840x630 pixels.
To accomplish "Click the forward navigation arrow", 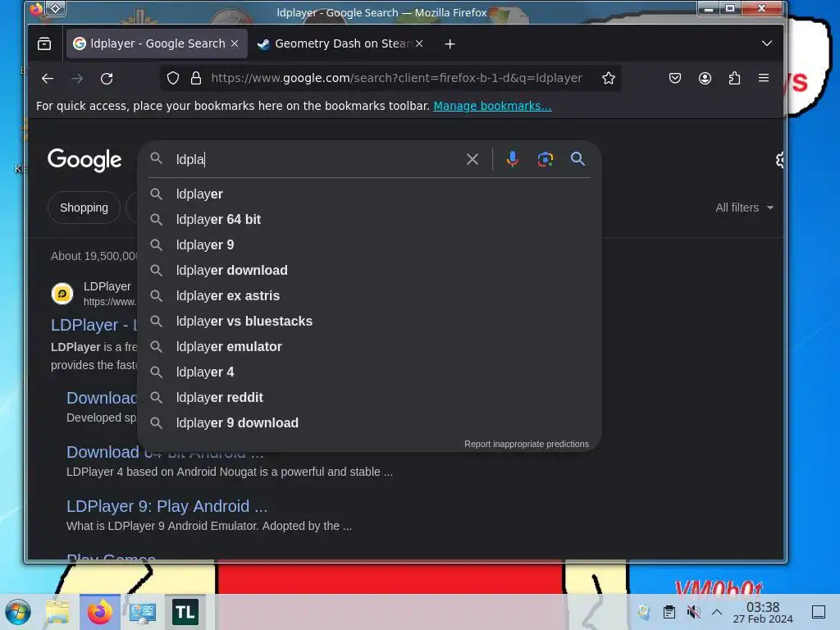I will coord(77,79).
